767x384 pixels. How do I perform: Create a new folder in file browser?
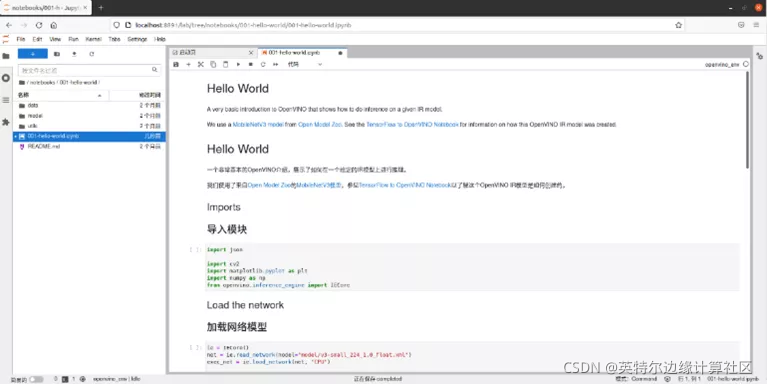57,54
